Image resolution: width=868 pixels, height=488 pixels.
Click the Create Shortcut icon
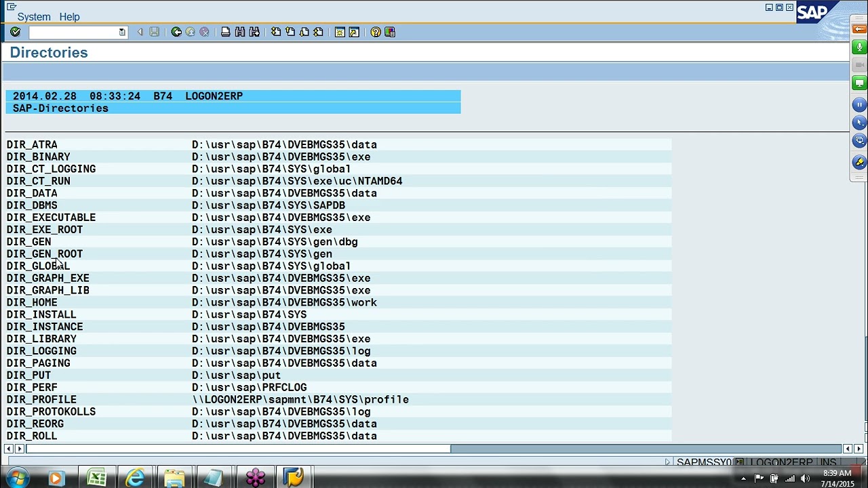coord(354,32)
